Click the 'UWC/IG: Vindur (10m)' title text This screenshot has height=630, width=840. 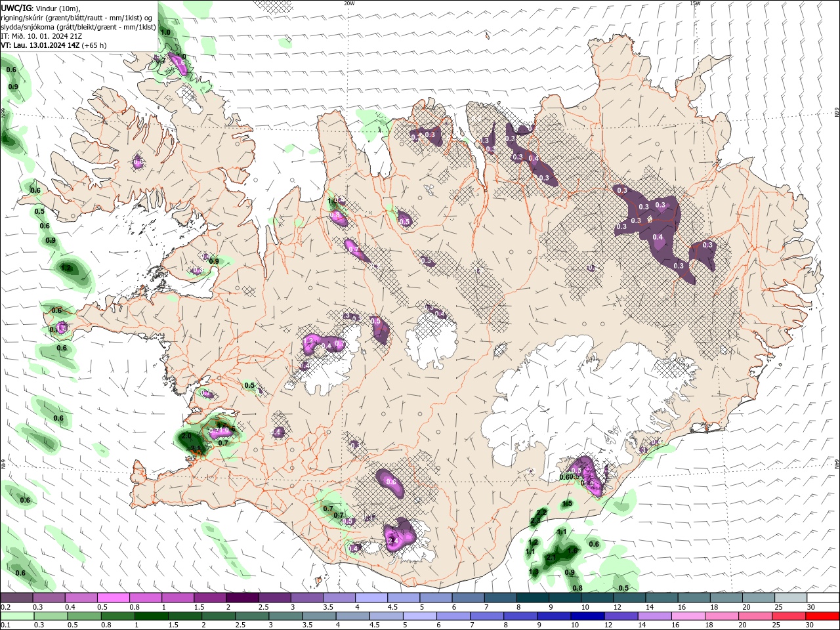pyautogui.click(x=41, y=8)
